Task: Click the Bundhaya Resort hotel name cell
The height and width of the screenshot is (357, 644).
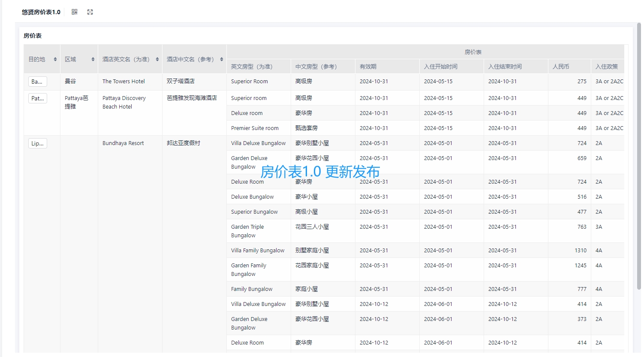Action: click(x=123, y=143)
